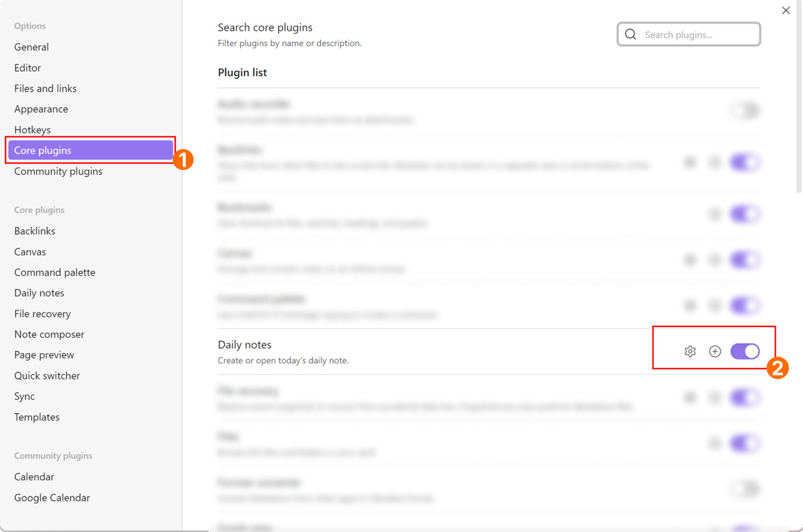Click the magnifier icon in plugin search
The width and height of the screenshot is (803, 532).
(630, 34)
